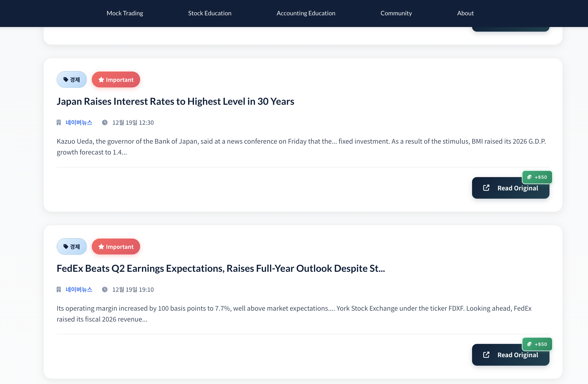Image resolution: width=588 pixels, height=384 pixels.
Task: Navigate to the Community page
Action: 396,13
